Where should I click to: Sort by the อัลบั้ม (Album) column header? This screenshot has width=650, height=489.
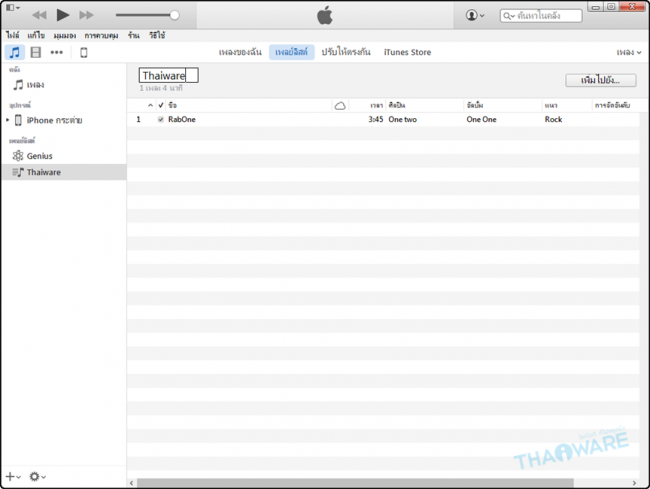coord(502,105)
